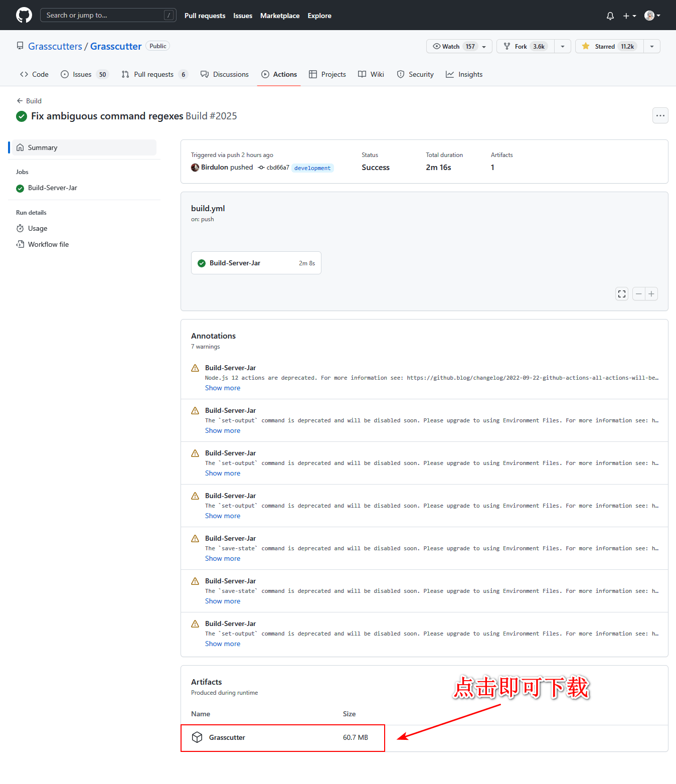Open the plus create-new dropdown

(x=629, y=16)
